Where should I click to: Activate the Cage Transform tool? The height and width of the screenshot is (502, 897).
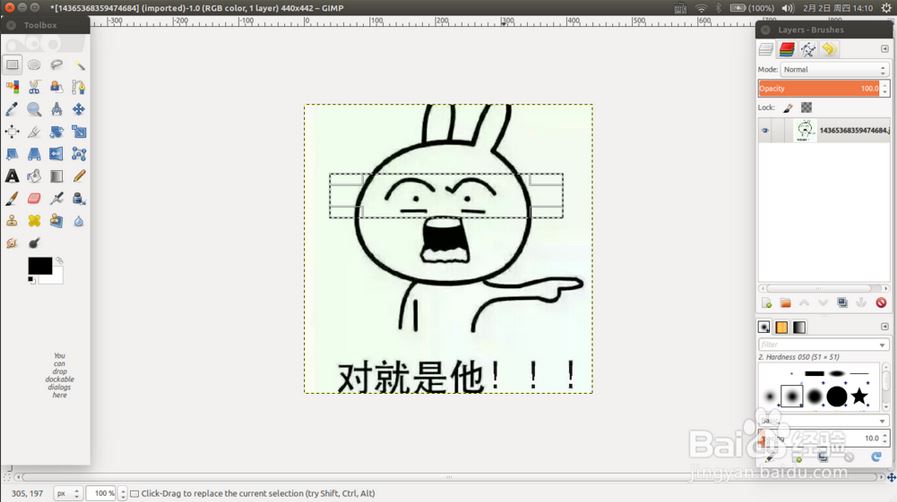[x=79, y=154]
